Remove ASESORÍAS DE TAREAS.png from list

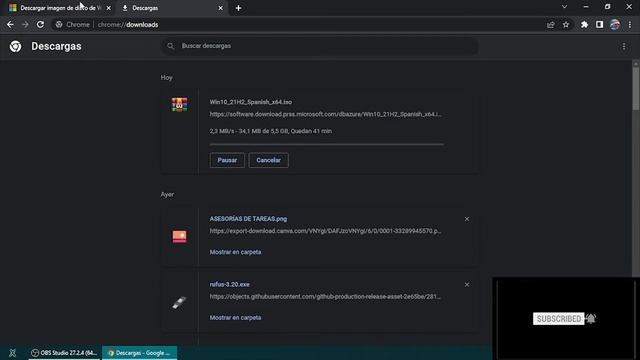[467, 219]
